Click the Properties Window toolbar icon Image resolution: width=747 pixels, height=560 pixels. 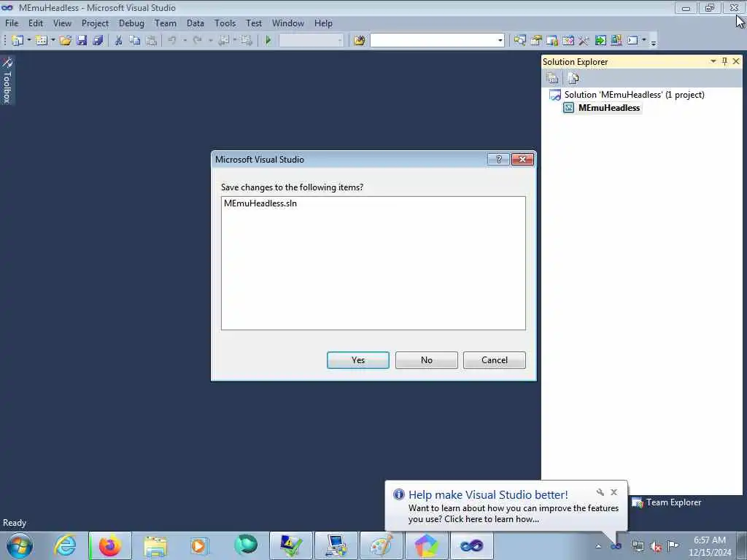tap(536, 41)
